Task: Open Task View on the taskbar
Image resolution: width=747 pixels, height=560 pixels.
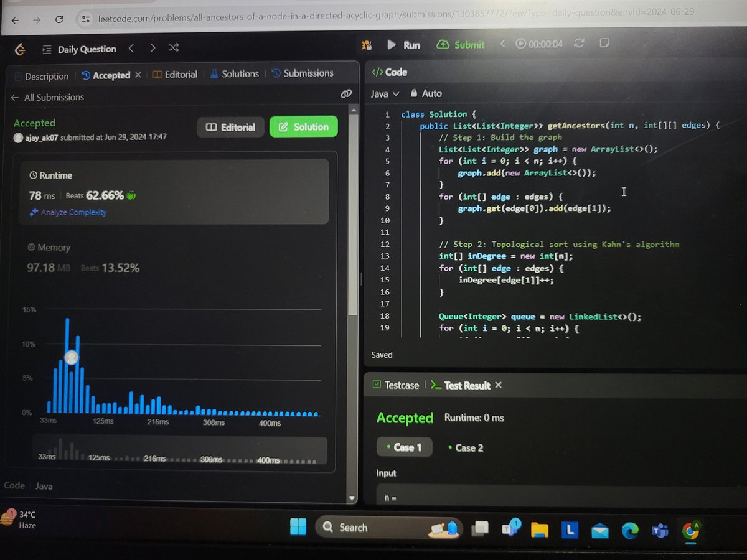Action: tap(481, 529)
